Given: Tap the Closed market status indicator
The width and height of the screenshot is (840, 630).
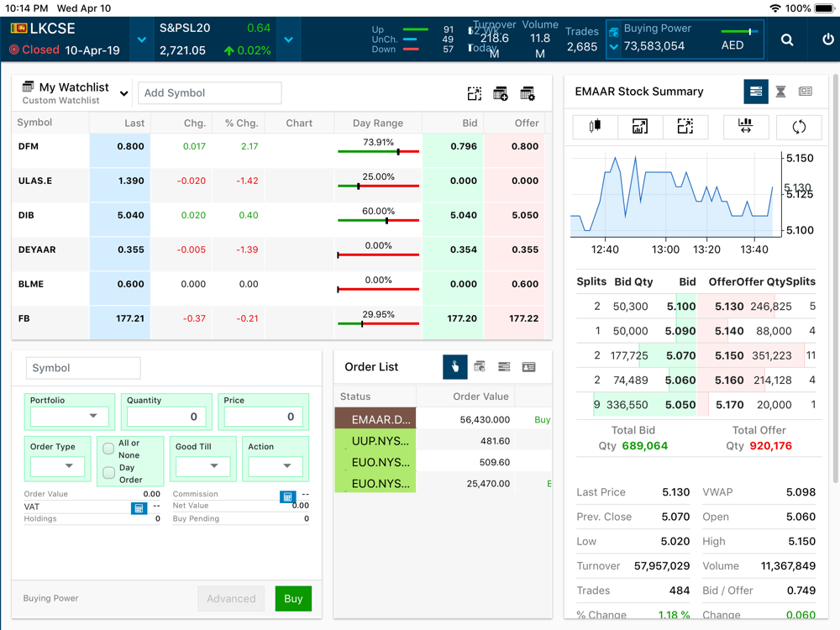Looking at the screenshot, I should tap(34, 50).
